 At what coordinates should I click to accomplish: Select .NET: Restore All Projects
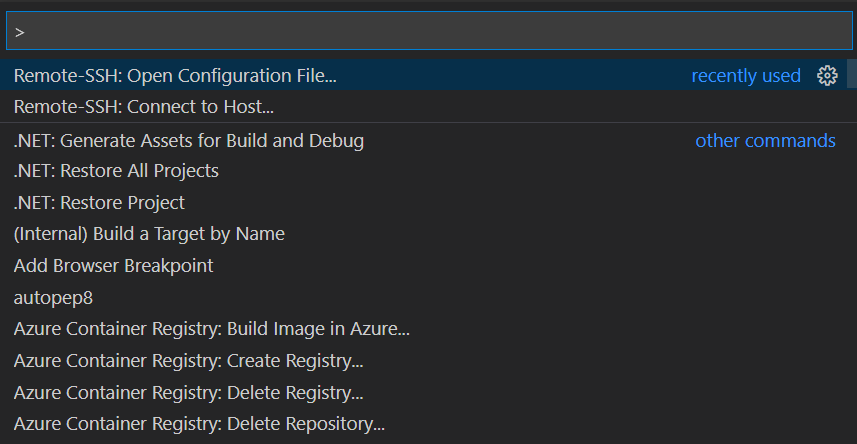[424, 171]
